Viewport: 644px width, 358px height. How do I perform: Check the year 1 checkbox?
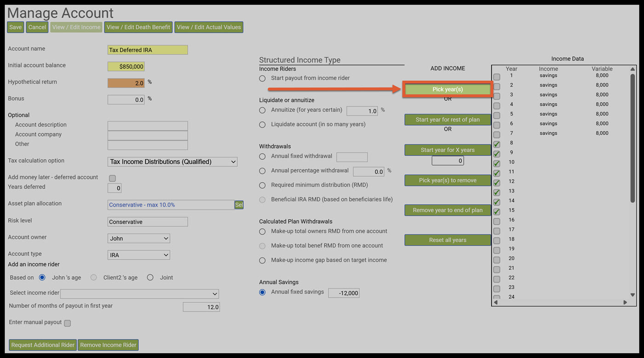coord(497,77)
